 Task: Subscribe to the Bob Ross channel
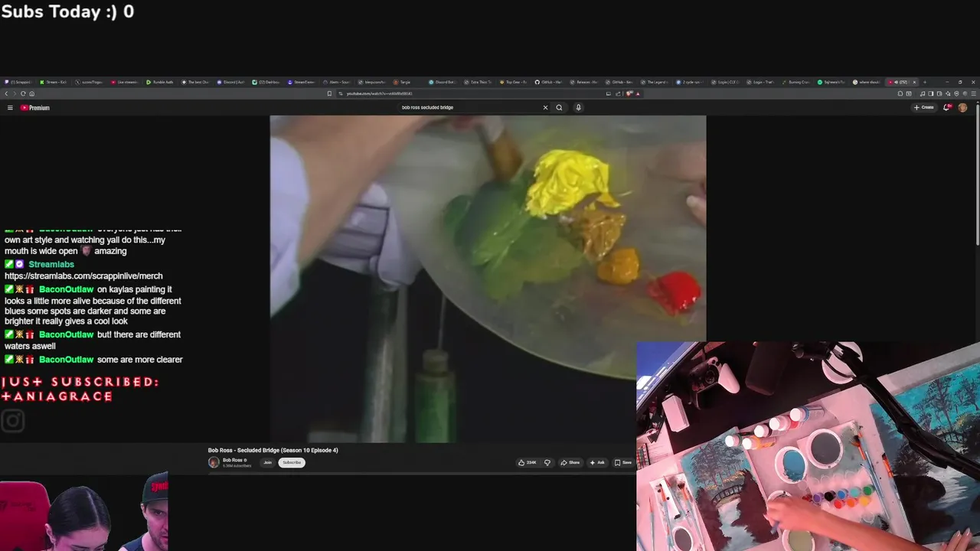(292, 462)
